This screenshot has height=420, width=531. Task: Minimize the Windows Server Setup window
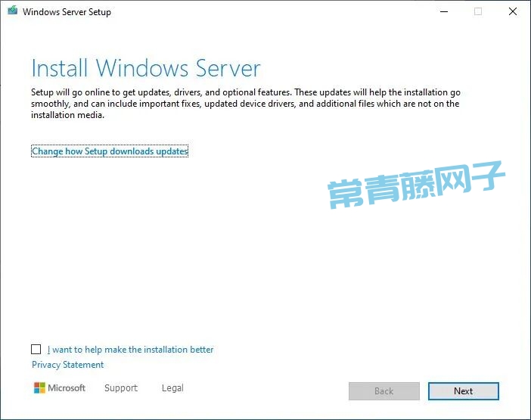[x=442, y=12]
